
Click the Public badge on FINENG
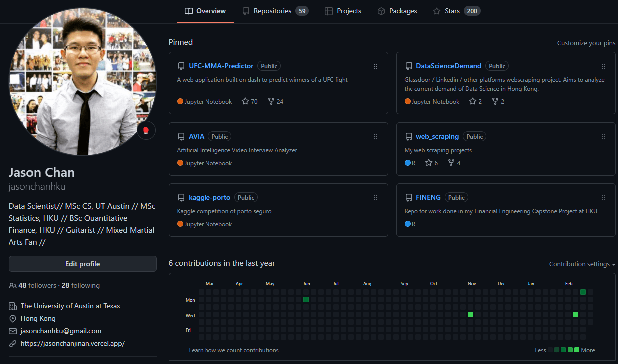(456, 197)
